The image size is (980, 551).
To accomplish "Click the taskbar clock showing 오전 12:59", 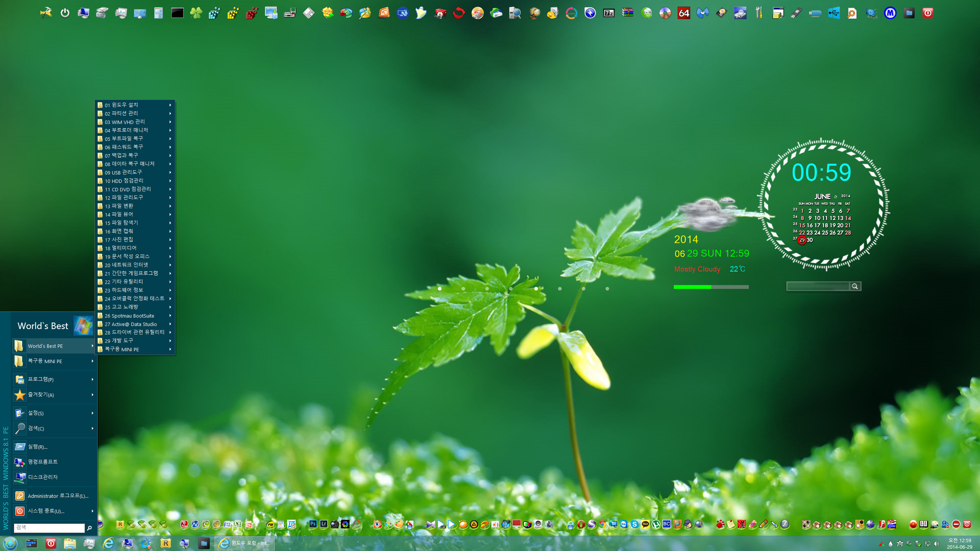I will click(959, 544).
